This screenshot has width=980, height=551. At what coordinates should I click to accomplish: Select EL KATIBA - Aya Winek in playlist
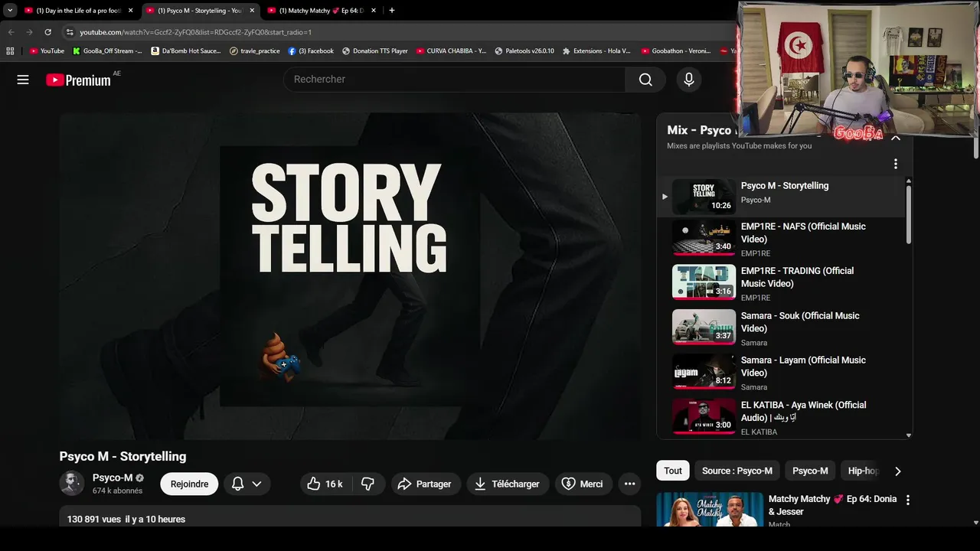coord(781,418)
